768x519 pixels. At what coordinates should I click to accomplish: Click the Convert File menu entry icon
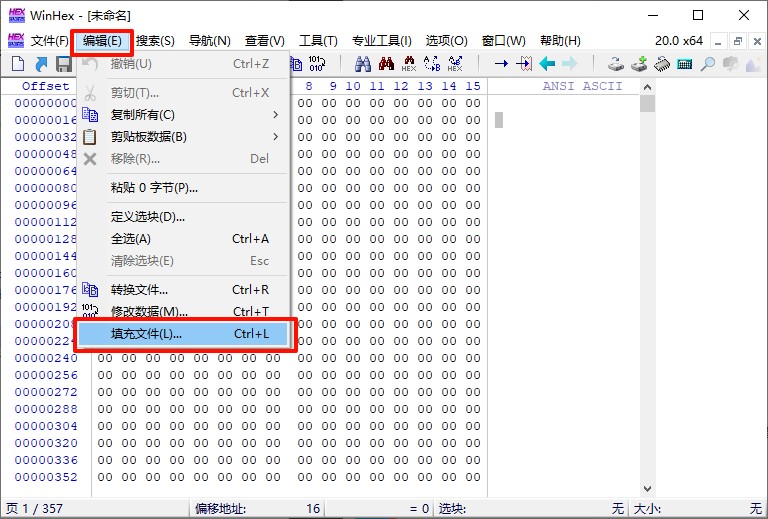click(x=90, y=289)
